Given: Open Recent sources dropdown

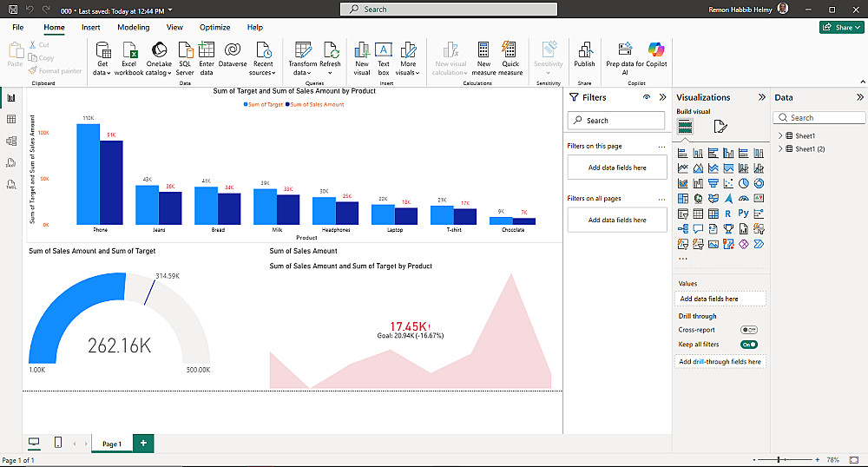Looking at the screenshot, I should [263, 59].
